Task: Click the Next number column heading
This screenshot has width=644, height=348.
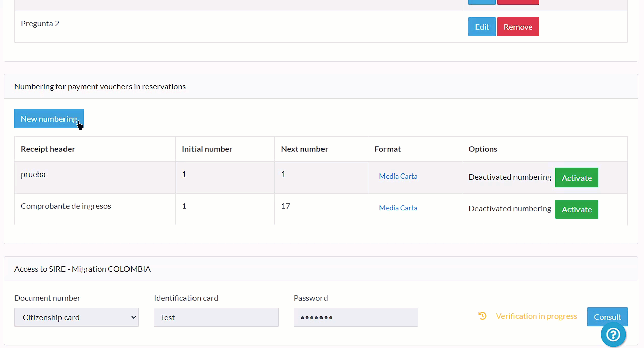Action: [x=304, y=149]
